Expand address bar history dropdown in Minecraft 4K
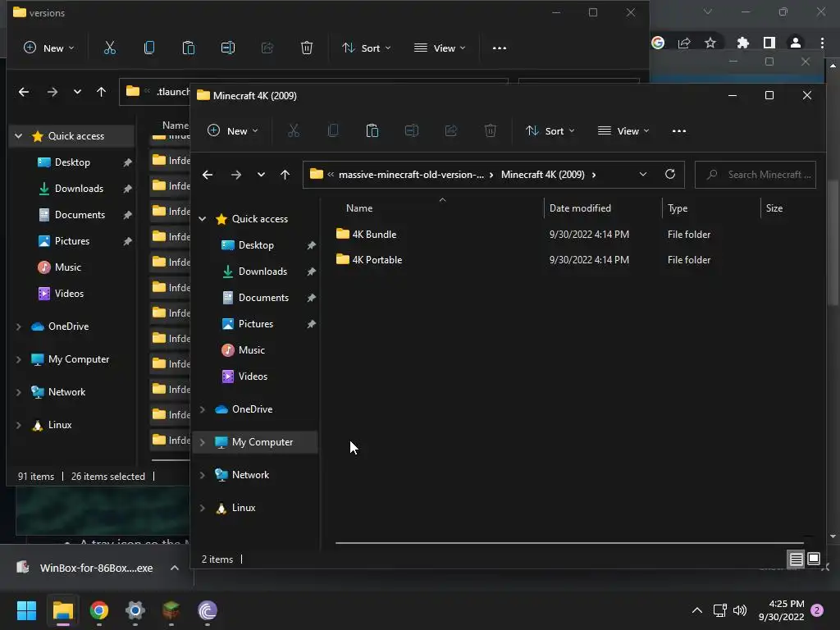Viewport: 840px width, 630px height. (643, 174)
